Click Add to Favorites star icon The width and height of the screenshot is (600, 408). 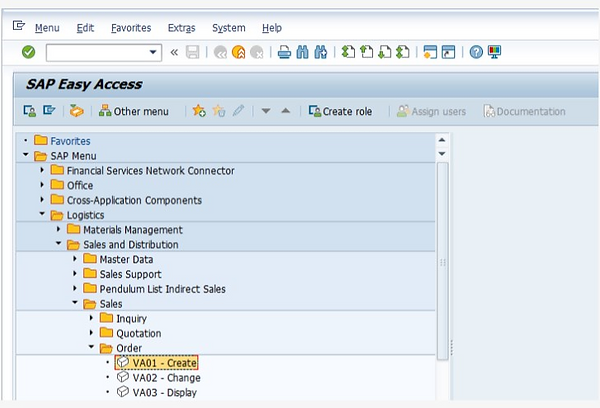tap(199, 111)
